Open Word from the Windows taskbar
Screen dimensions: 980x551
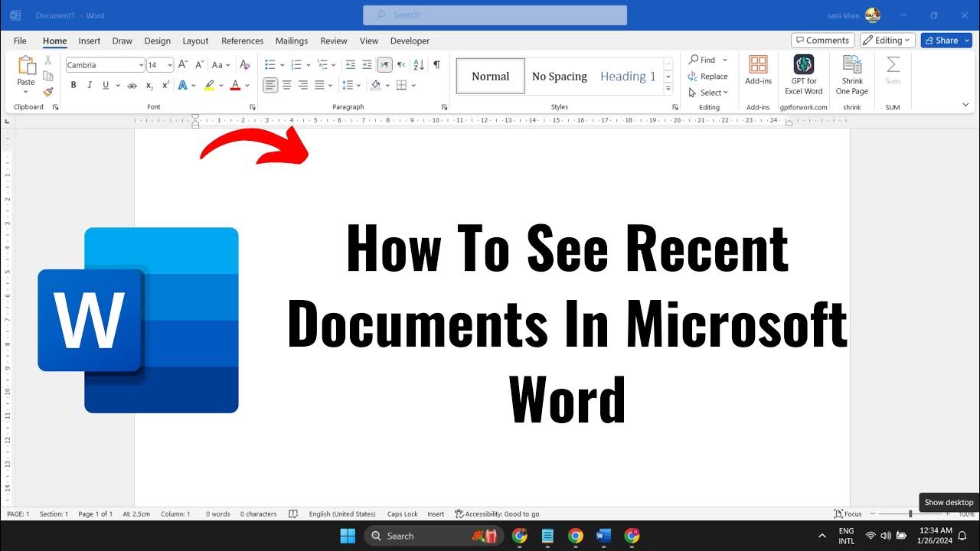[x=603, y=536]
